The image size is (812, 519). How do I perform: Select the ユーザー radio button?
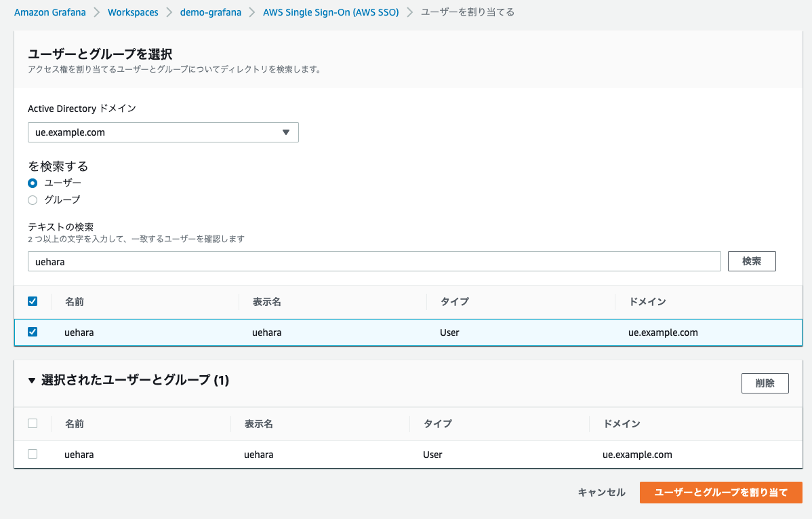[32, 182]
